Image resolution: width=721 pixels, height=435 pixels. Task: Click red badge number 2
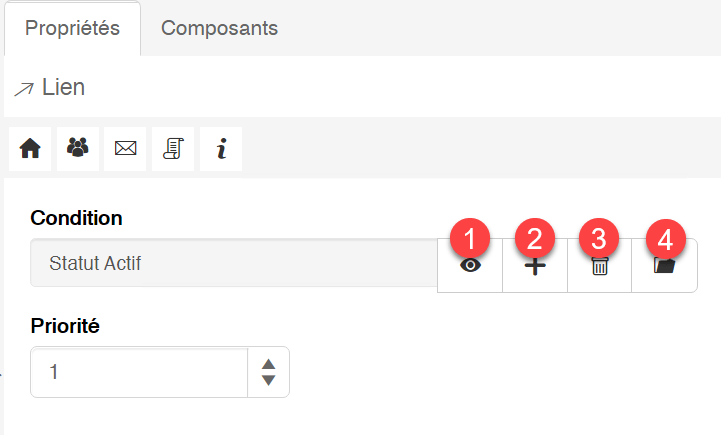(x=535, y=238)
